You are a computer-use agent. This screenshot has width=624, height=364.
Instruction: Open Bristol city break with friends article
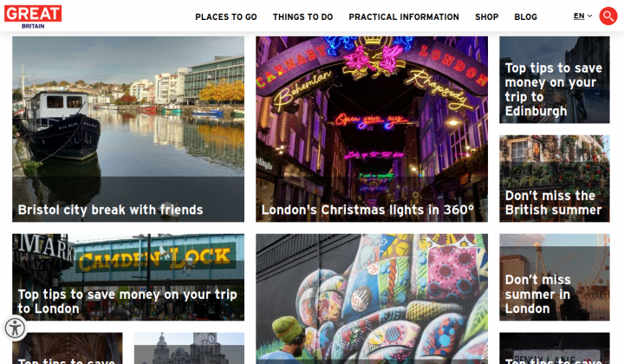point(128,129)
